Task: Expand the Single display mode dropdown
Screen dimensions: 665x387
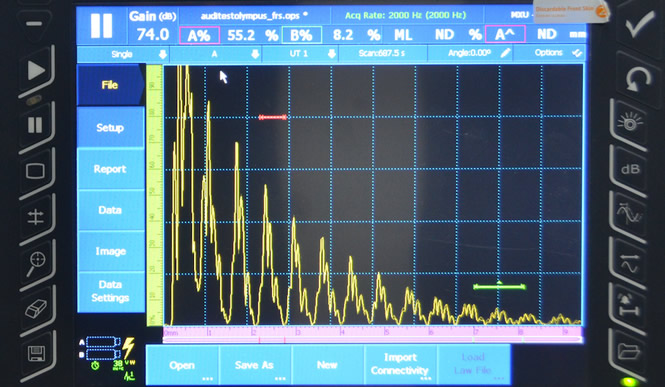Action: click(123, 54)
